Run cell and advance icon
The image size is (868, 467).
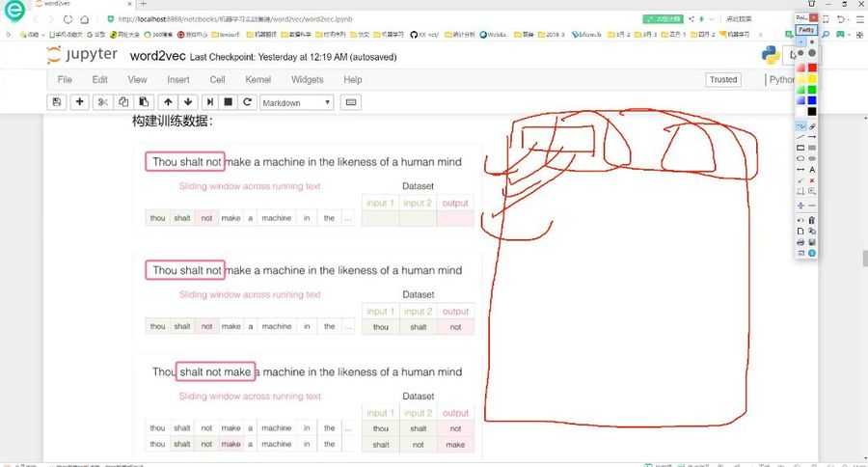tap(210, 102)
